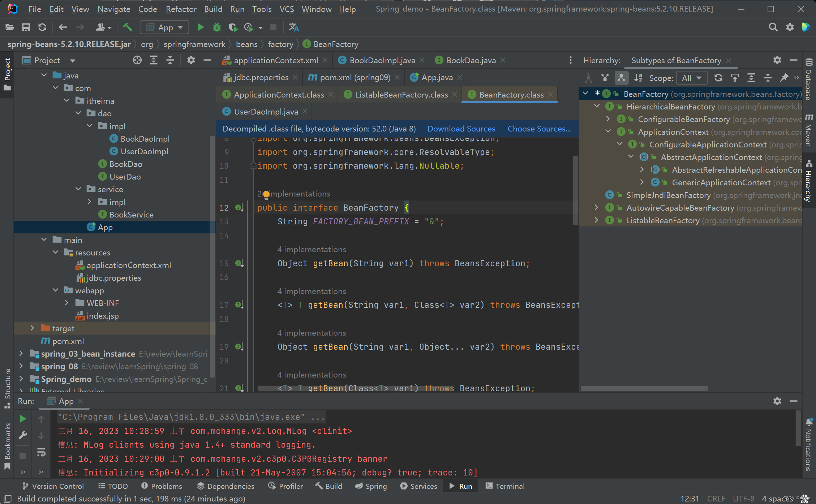Collapse all in Project panel toolbar

click(170, 60)
